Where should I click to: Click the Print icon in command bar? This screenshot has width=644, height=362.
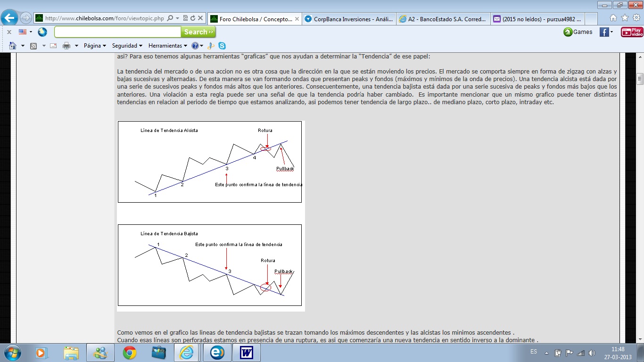pos(66,46)
